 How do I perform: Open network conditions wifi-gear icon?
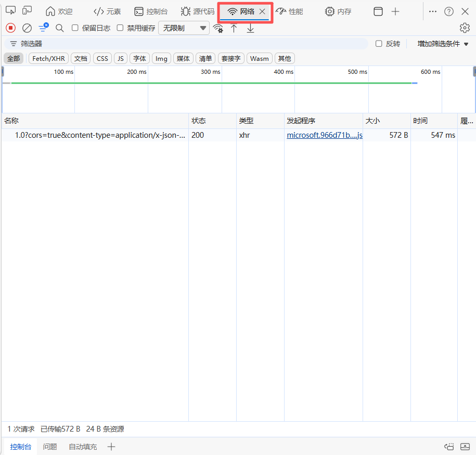click(x=218, y=29)
